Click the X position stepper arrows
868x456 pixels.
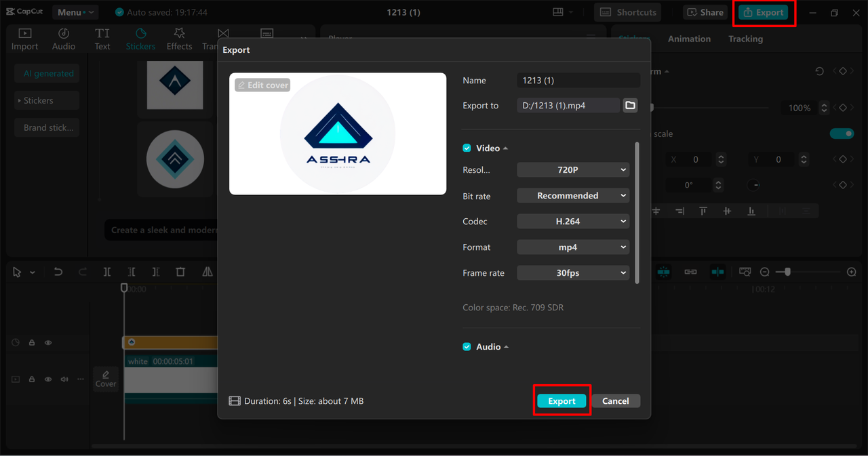click(721, 159)
